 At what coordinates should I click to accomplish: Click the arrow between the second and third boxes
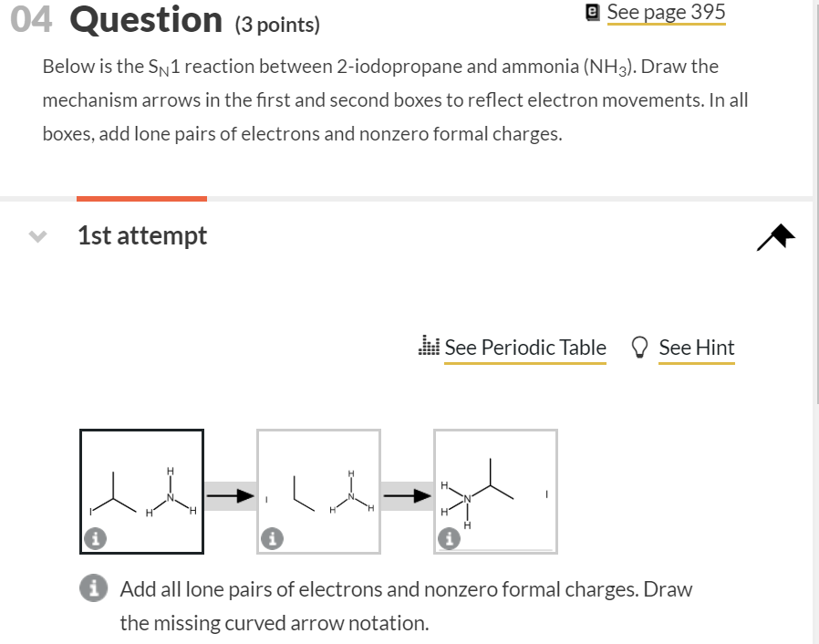pos(408,495)
